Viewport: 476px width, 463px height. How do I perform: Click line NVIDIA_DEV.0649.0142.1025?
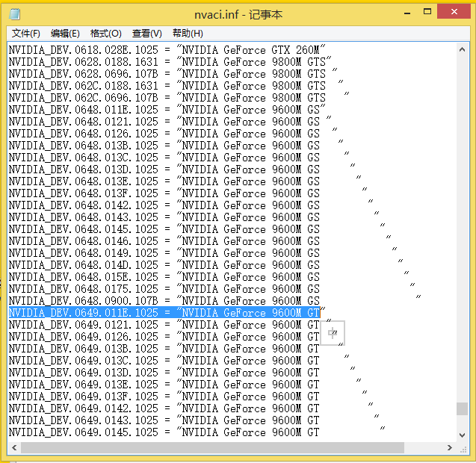[x=191, y=408]
